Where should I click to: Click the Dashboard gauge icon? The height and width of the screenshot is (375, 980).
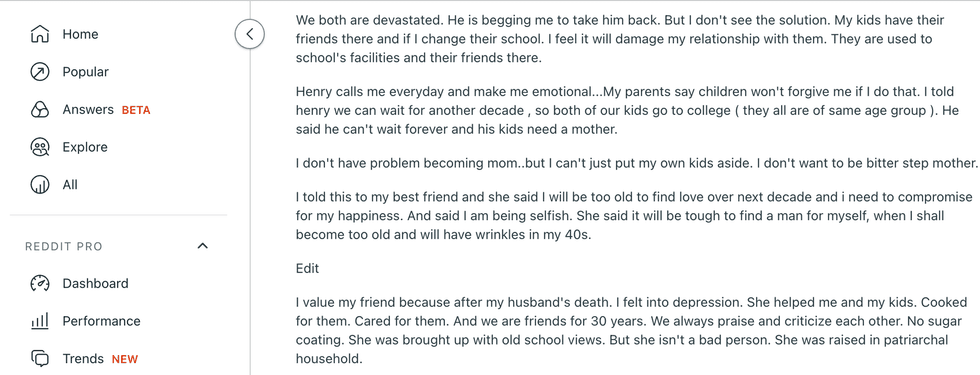(x=39, y=283)
